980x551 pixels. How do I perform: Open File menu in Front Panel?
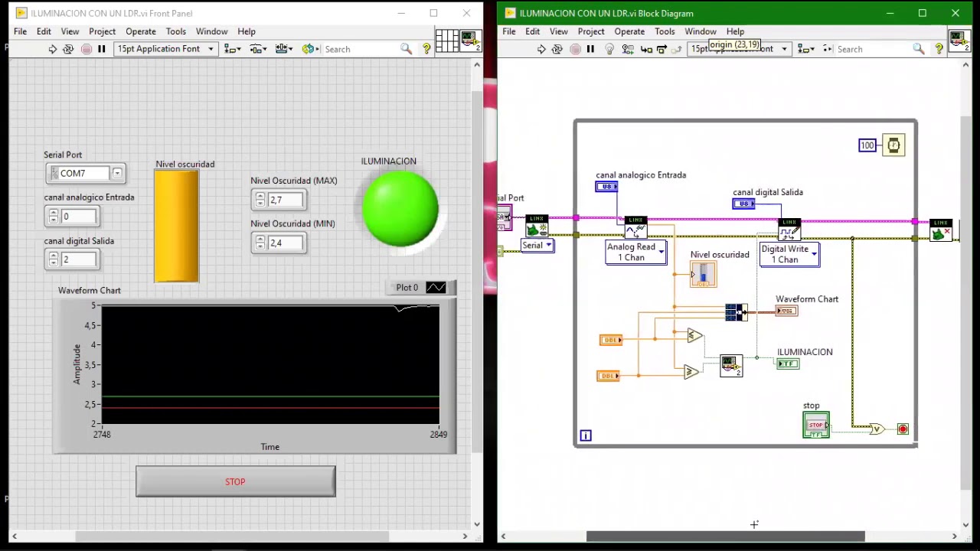[20, 31]
